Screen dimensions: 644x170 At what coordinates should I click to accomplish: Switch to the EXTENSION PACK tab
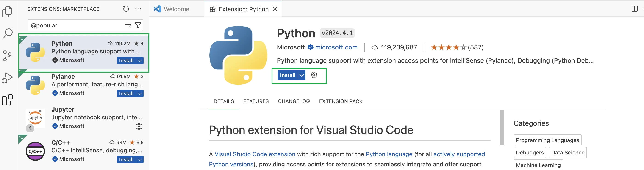341,101
